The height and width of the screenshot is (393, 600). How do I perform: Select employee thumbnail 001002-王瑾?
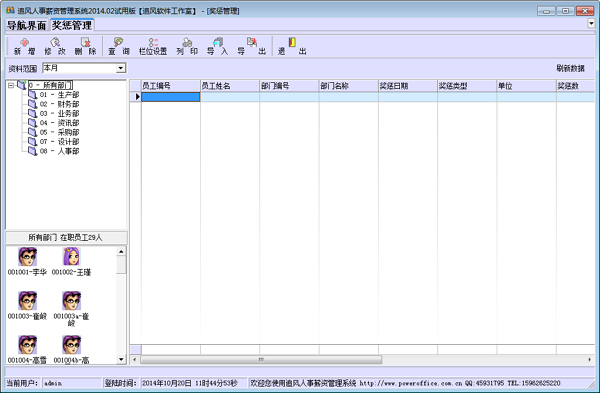click(71, 262)
